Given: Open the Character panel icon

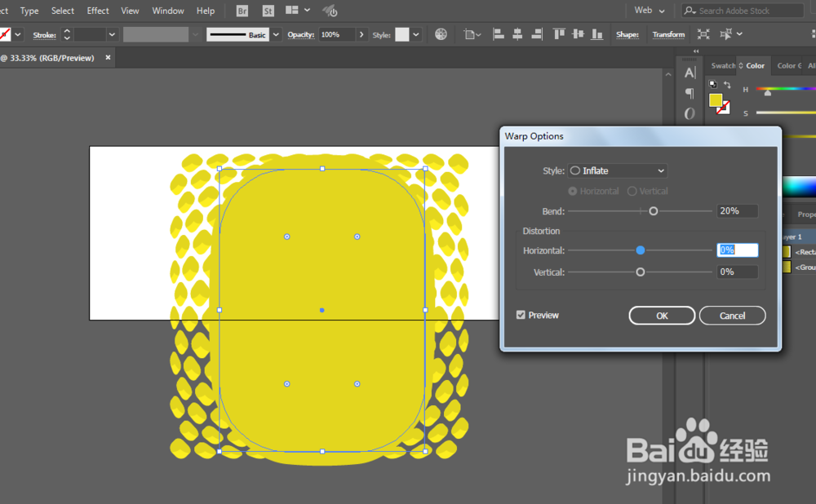Looking at the screenshot, I should point(690,73).
